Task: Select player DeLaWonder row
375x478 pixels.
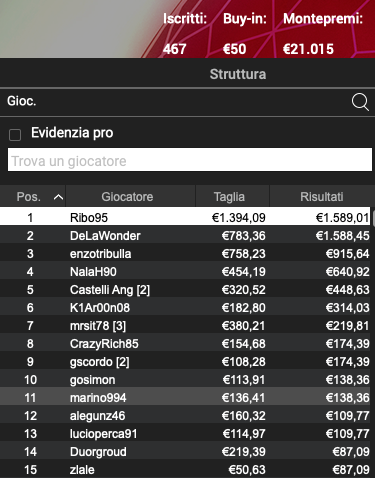Action: tap(185, 236)
